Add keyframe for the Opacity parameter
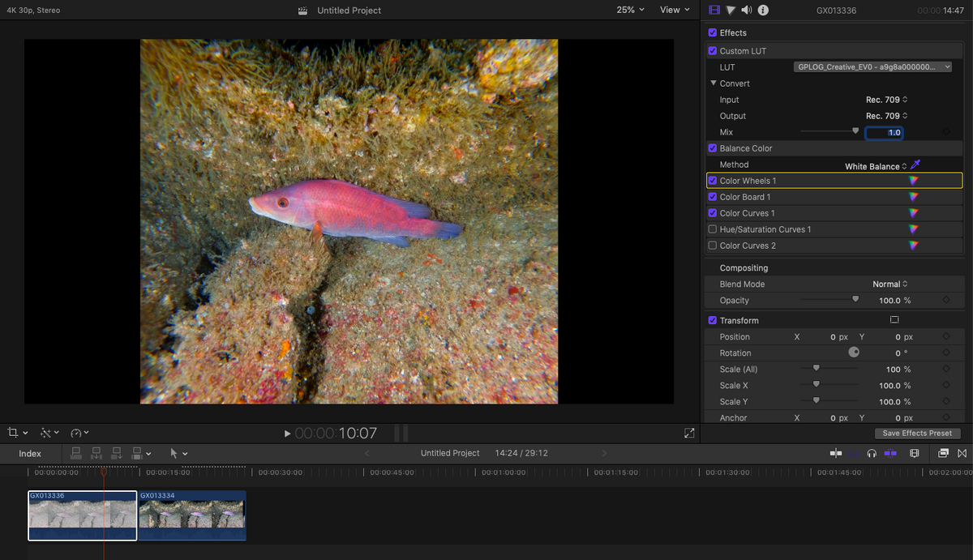 point(946,300)
